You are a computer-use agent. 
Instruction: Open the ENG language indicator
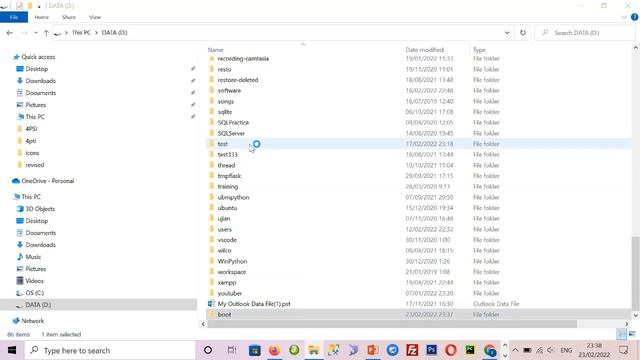tap(566, 350)
